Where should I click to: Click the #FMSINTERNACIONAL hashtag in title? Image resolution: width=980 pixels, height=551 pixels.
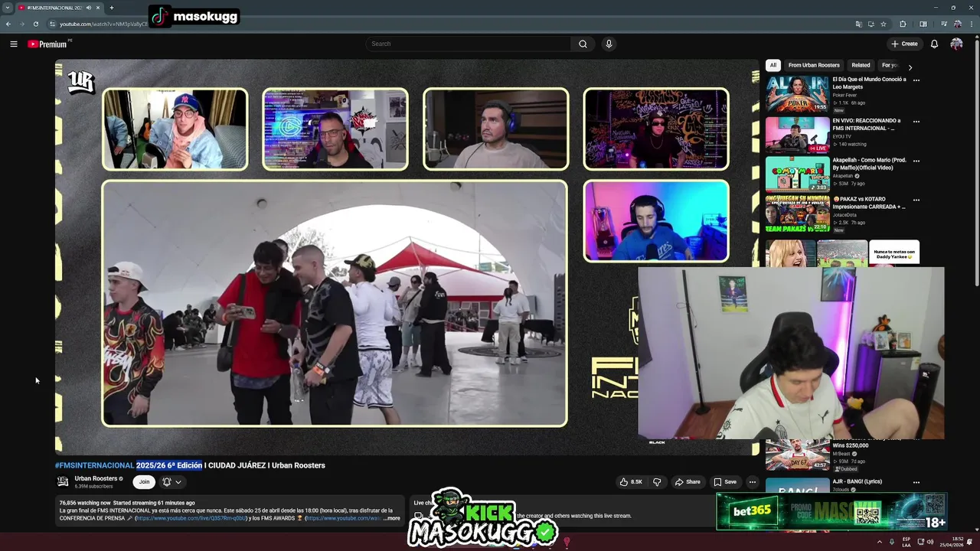(94, 465)
